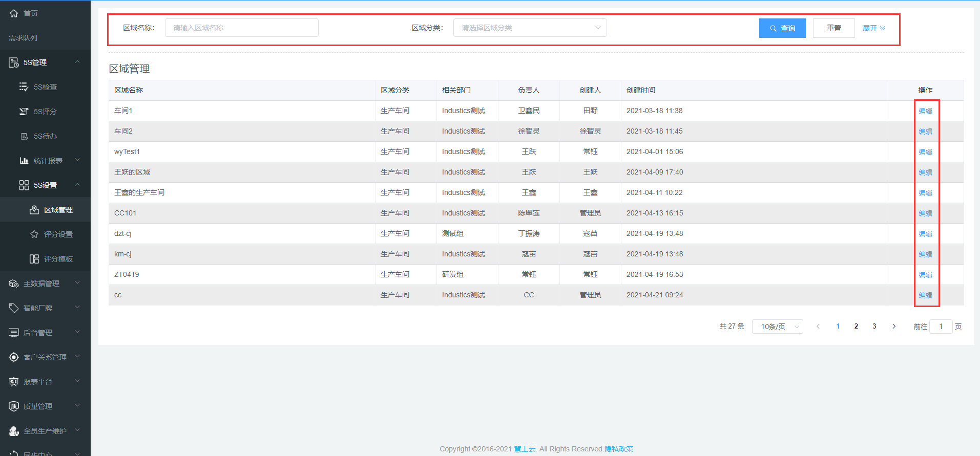980x456 pixels.
Task: Expand the 后台管理 menu
Action: point(45,333)
